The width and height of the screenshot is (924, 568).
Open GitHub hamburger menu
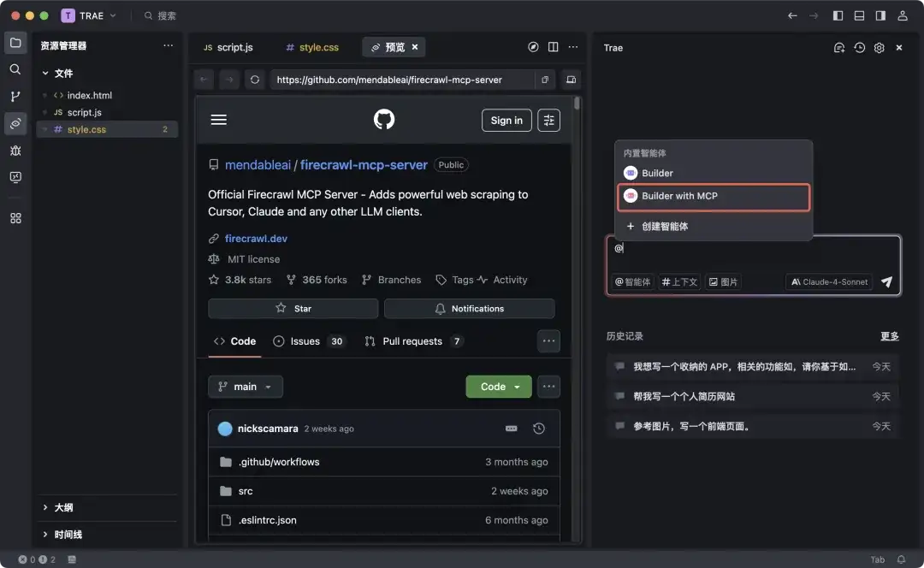[219, 120]
